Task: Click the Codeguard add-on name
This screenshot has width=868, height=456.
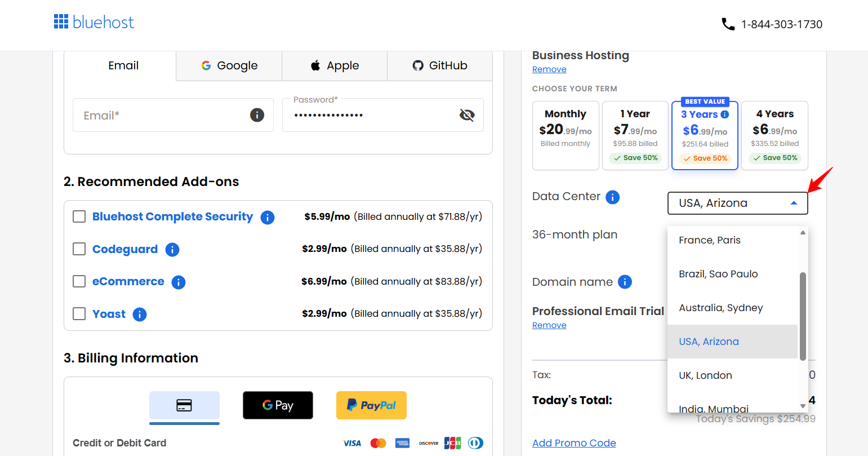Action: click(125, 249)
